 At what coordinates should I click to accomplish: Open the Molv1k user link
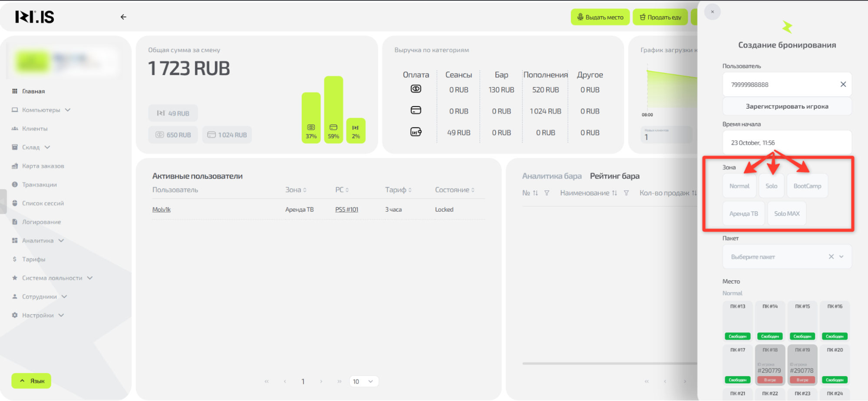click(161, 209)
